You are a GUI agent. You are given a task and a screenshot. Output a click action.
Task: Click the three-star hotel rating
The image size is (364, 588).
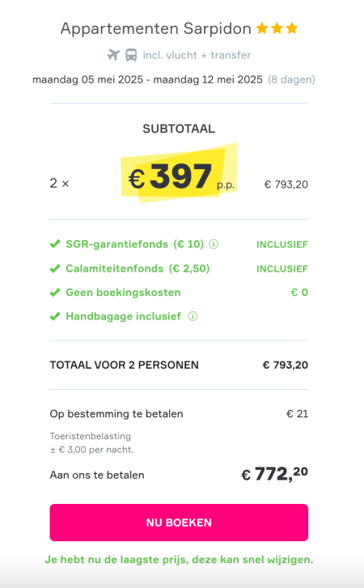[277, 28]
